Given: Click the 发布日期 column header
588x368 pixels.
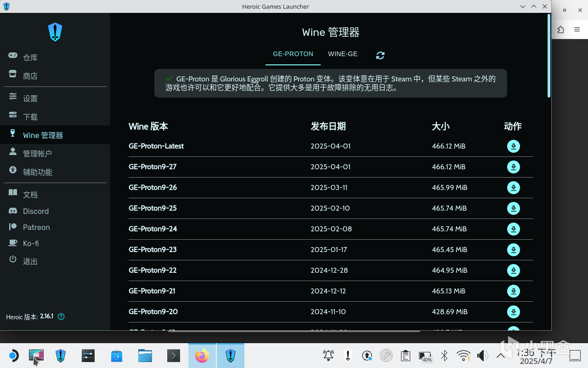Looking at the screenshot, I should point(328,126).
